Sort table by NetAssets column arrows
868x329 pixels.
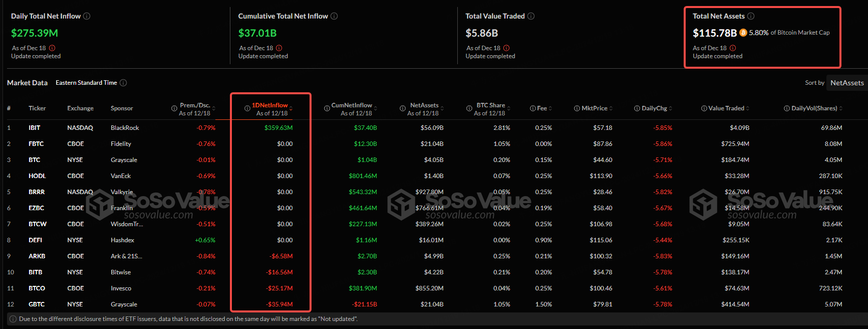442,108
